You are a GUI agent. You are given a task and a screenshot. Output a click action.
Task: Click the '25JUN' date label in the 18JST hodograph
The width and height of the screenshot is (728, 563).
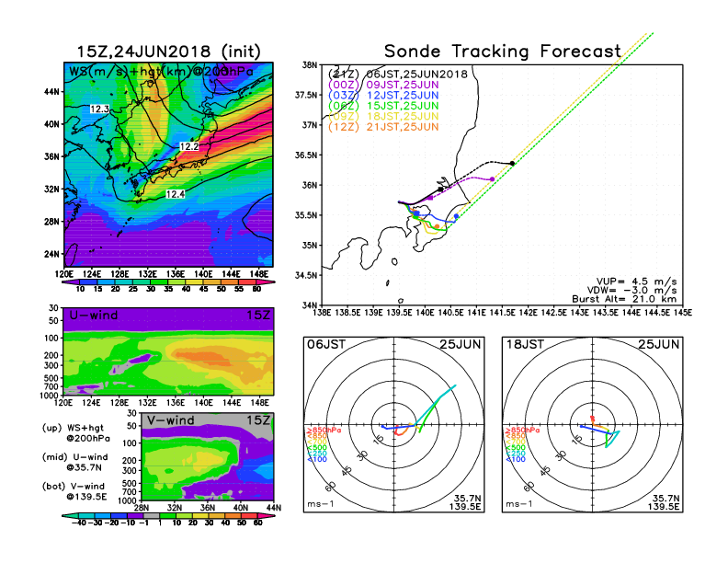[659, 344]
